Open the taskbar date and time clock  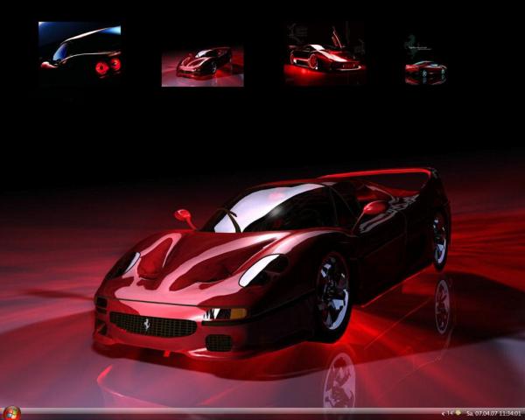pyautogui.click(x=493, y=414)
